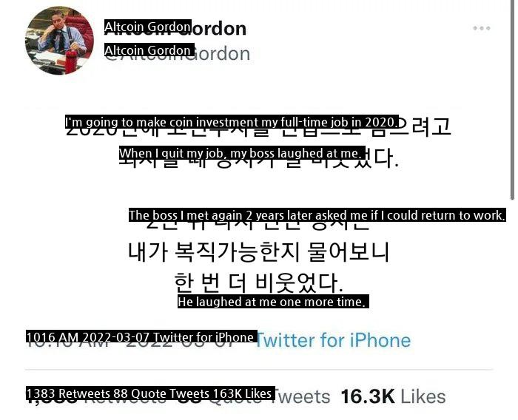Click the translated handle overlay under the name

(149, 50)
